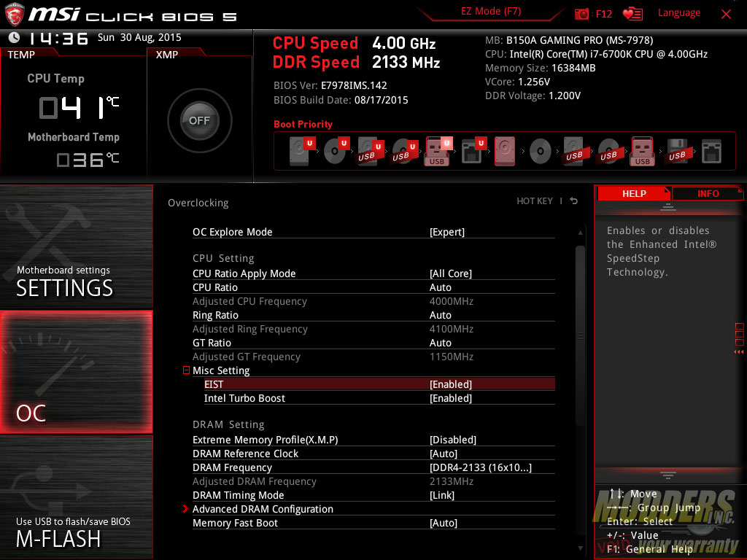This screenshot has height=560, width=747.
Task: Click the settings list scrollbar thumb
Action: (x=580, y=336)
